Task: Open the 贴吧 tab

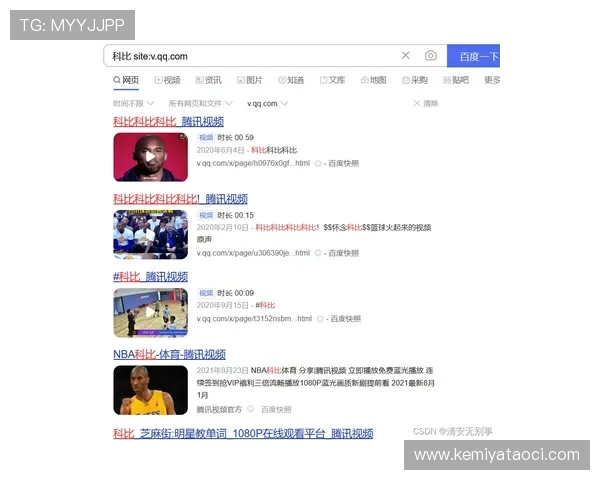Action: [456, 80]
